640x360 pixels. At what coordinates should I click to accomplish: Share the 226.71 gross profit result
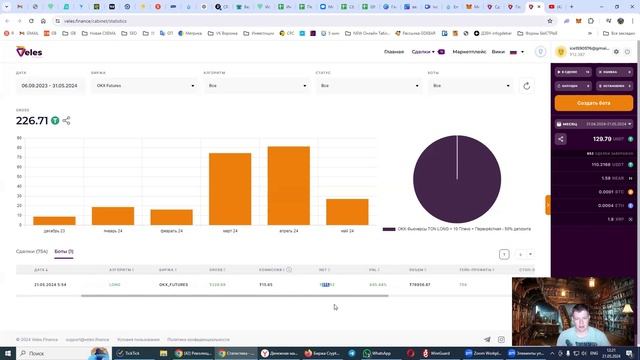pyautogui.click(x=67, y=120)
